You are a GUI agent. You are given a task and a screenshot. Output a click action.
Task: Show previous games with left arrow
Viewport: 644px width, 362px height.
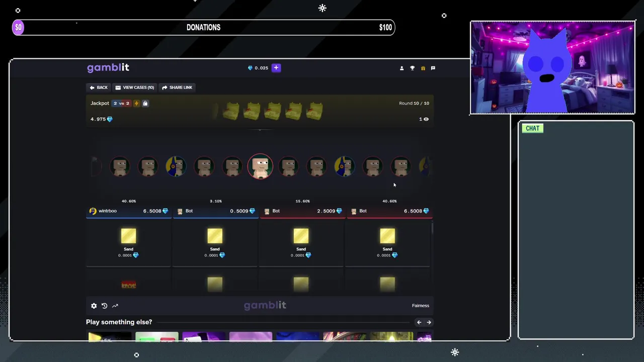pyautogui.click(x=419, y=322)
